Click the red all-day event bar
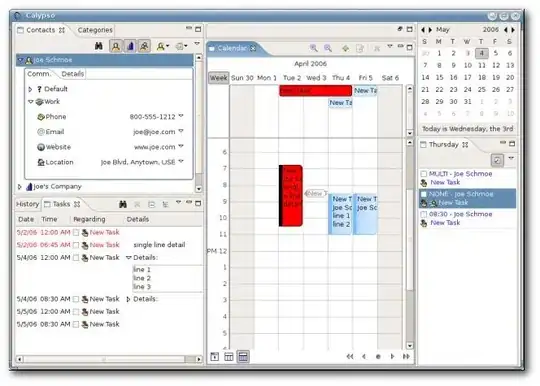This screenshot has height=386, width=540. pos(315,91)
